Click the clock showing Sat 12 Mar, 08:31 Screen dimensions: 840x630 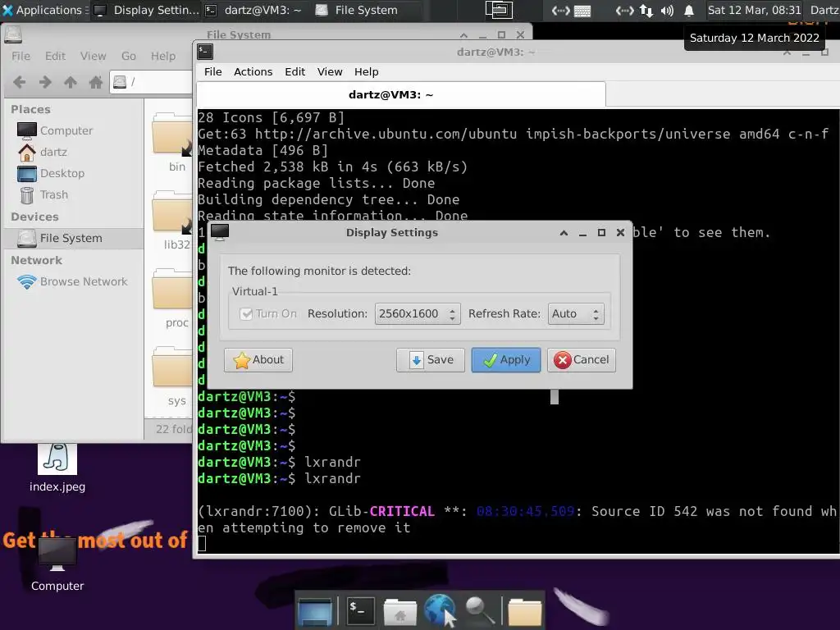(754, 10)
